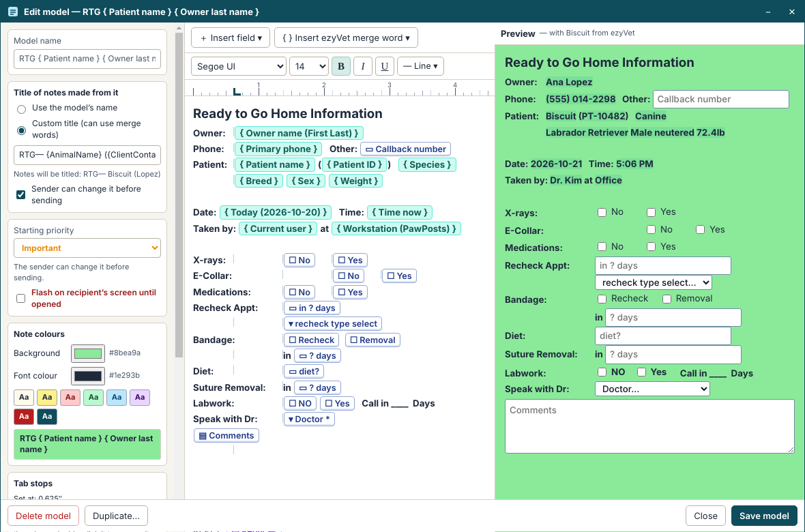The height and width of the screenshot is (532, 805).
Task: Open the Insert field menu
Action: click(x=231, y=38)
